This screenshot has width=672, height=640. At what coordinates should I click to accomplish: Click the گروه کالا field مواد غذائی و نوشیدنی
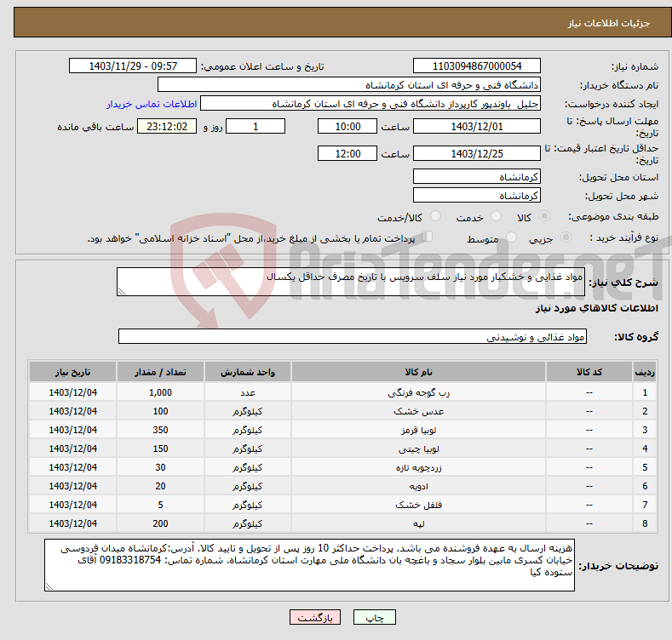pyautogui.click(x=353, y=337)
